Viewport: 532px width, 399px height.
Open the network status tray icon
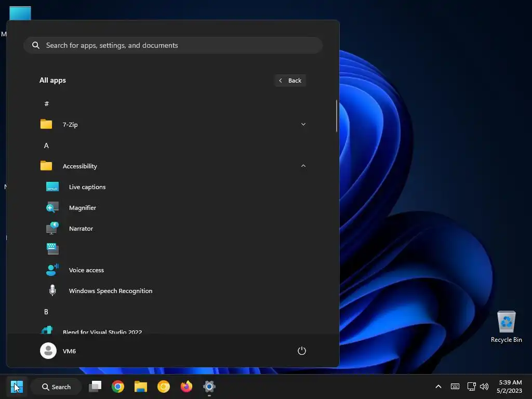471,387
